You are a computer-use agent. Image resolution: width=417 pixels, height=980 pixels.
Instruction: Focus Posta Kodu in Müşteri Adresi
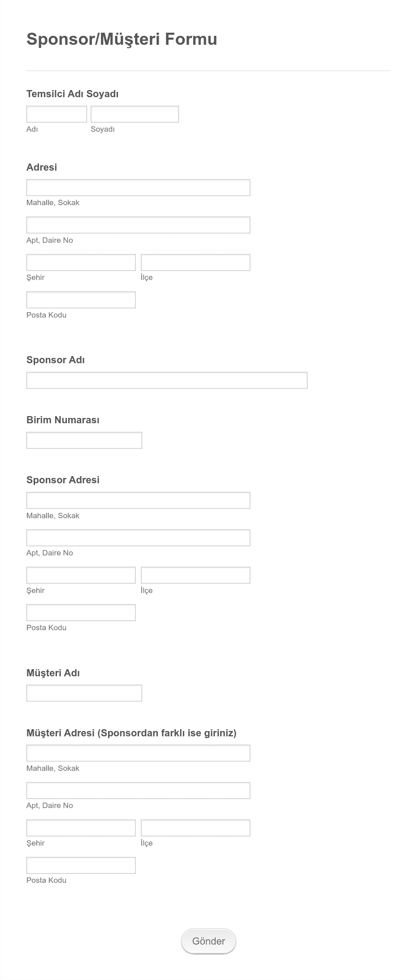[81, 865]
